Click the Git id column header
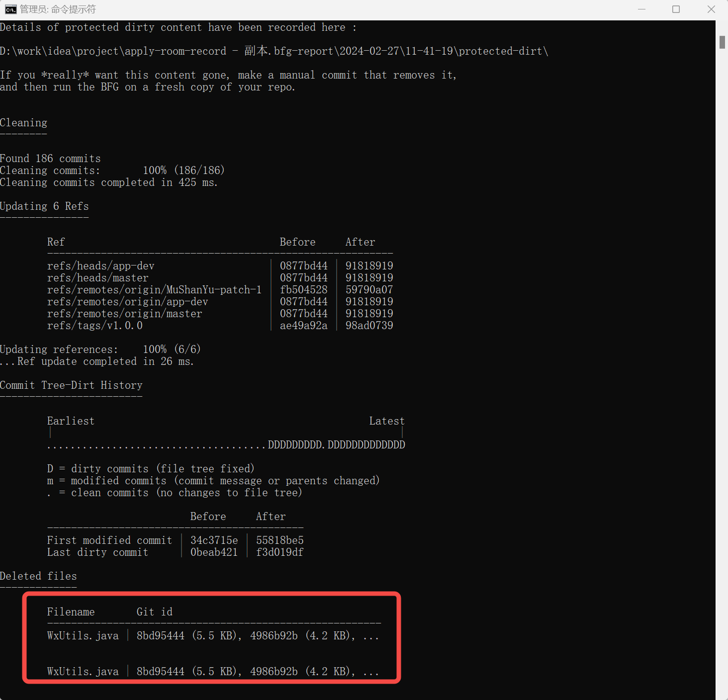 (x=154, y=612)
